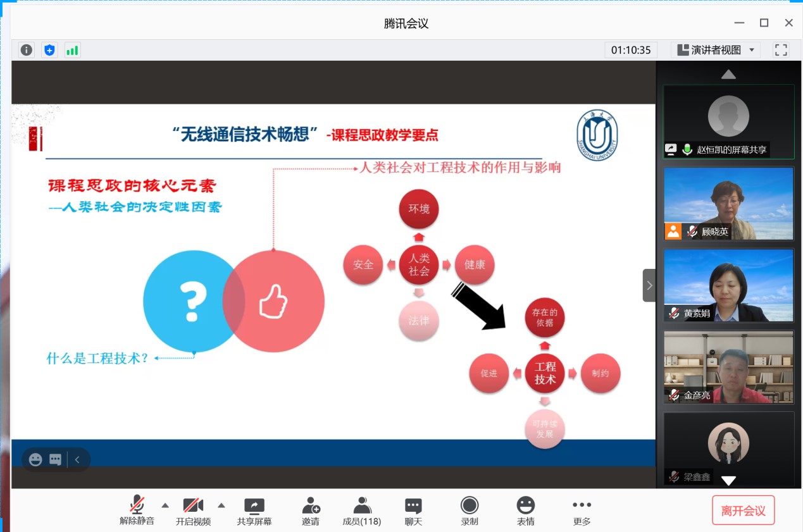This screenshot has height=532, width=803.
Task: Open the blue security shield icon
Action: [49, 50]
